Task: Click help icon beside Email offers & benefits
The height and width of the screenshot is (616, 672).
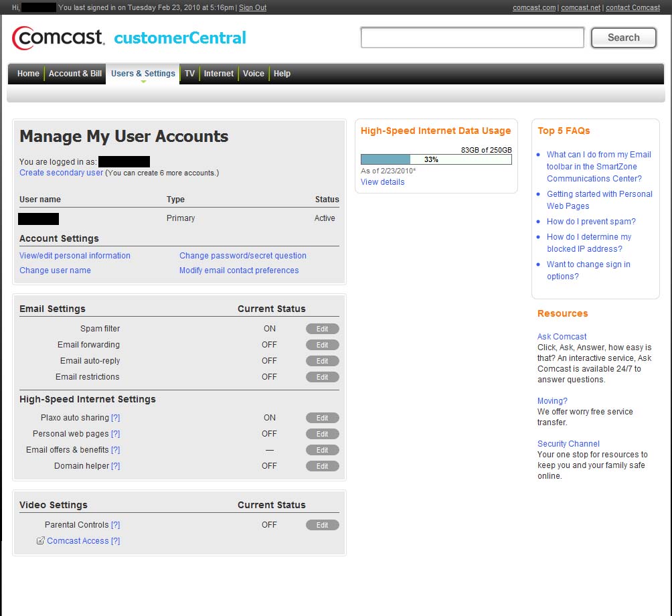Action: pyautogui.click(x=116, y=450)
